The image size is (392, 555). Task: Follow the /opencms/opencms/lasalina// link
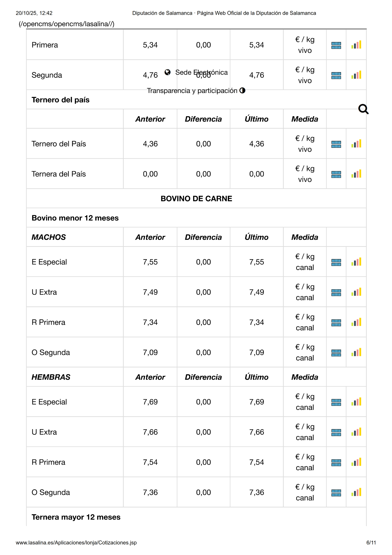point(66,24)
